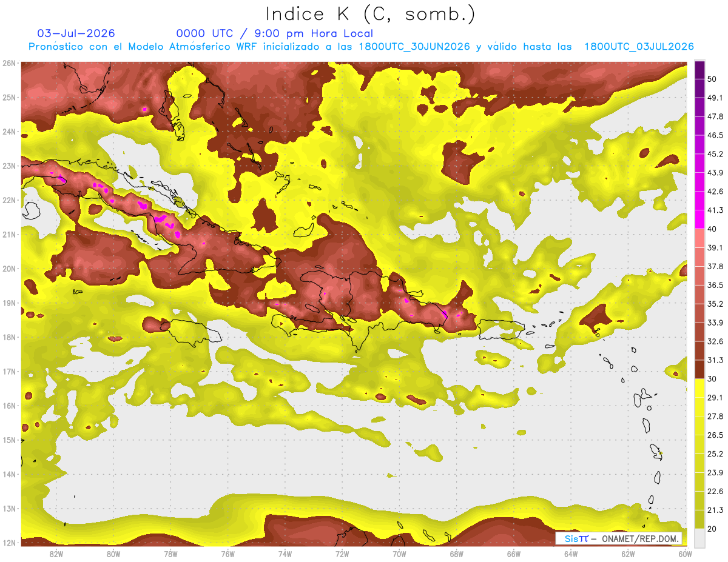Click the '23.9' colorbar label
This screenshot has height=562, width=728.
click(715, 473)
